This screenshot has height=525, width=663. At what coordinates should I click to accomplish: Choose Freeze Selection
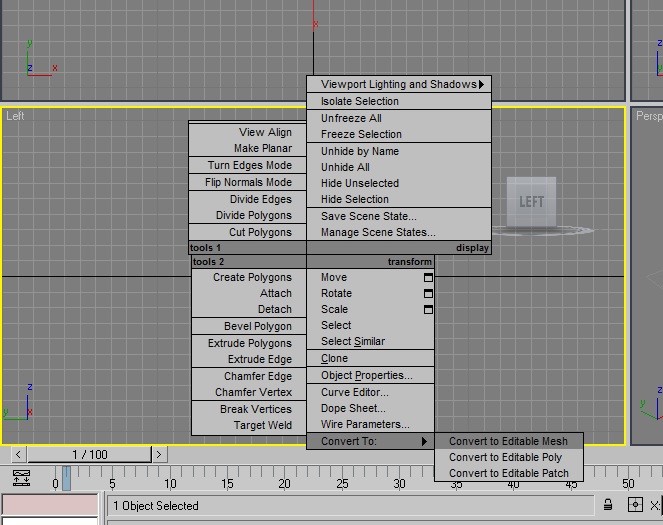point(399,134)
